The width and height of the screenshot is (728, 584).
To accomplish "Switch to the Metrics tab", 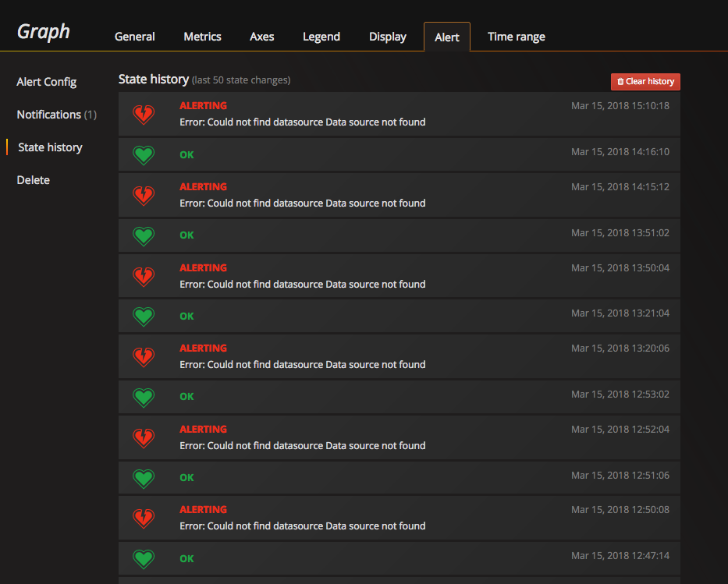I will point(202,37).
